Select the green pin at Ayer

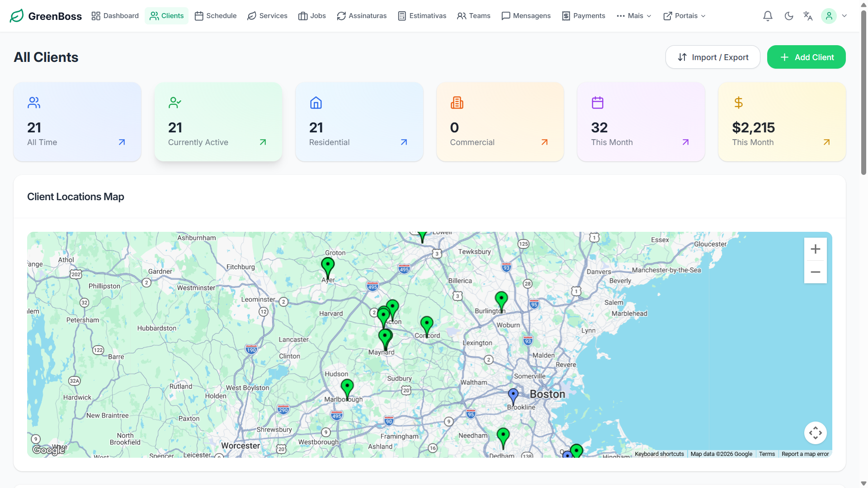(327, 266)
